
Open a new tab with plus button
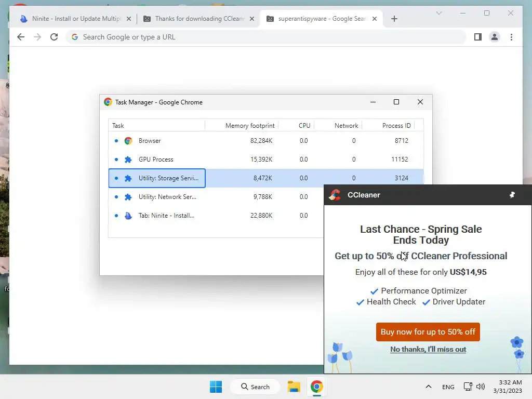(394, 19)
